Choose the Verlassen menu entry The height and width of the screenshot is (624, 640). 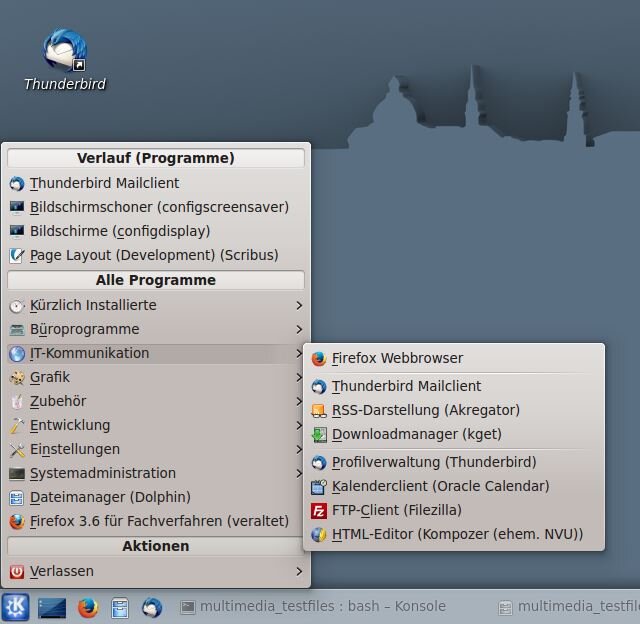tap(156, 572)
